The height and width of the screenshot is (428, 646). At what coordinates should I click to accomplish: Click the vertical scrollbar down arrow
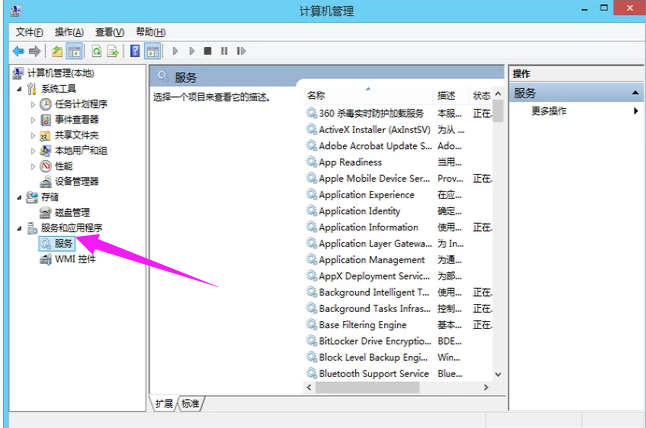(x=499, y=373)
